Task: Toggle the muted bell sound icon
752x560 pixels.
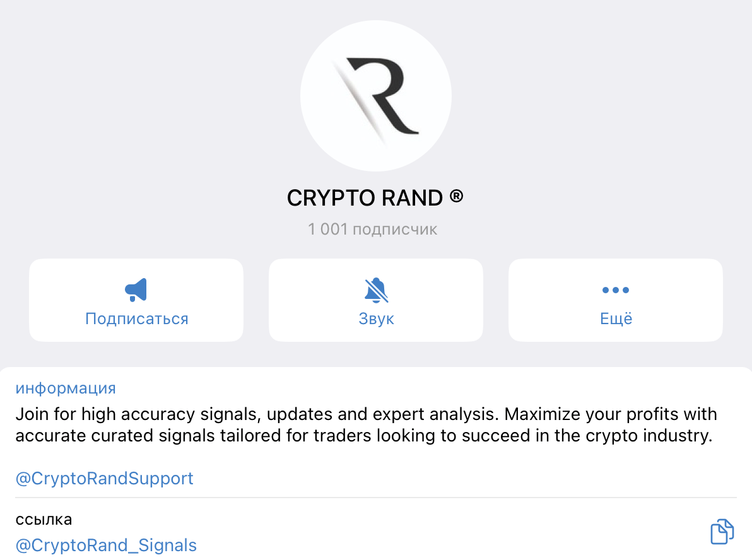Action: click(376, 290)
